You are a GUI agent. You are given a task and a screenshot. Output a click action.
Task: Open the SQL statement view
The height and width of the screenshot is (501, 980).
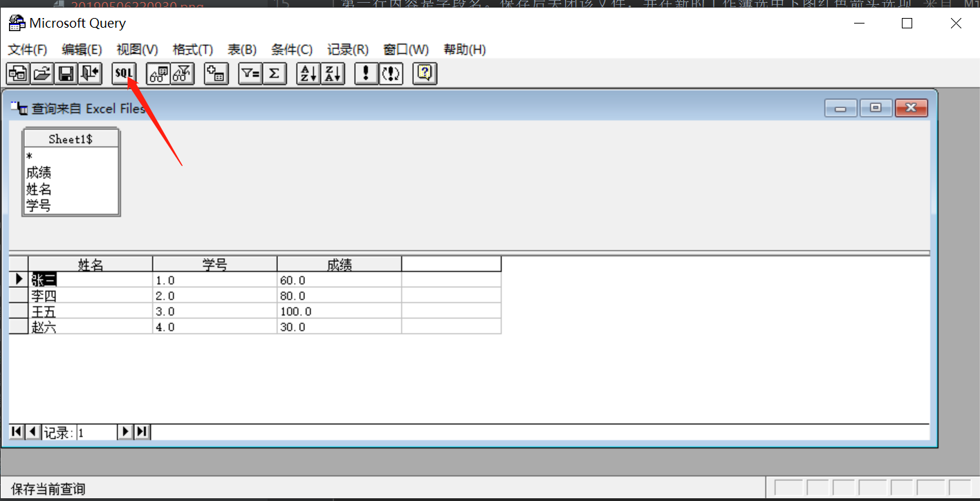122,73
